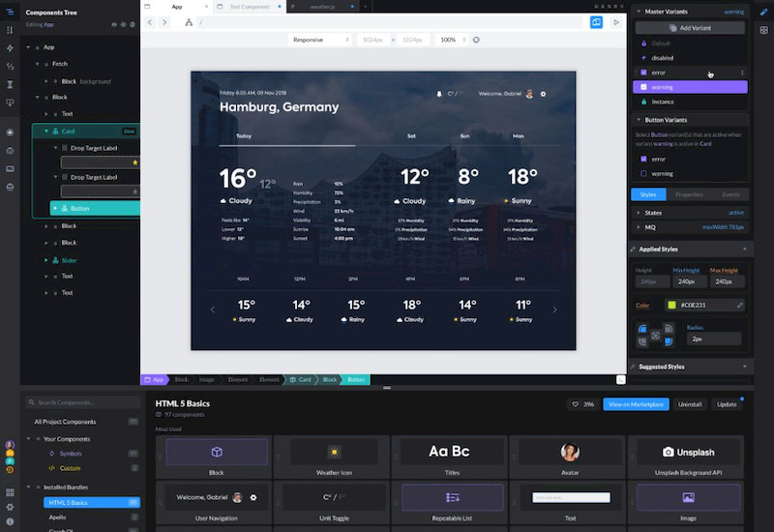Click the bell notification icon in weather app
This screenshot has height=532, width=774.
pyautogui.click(x=439, y=94)
